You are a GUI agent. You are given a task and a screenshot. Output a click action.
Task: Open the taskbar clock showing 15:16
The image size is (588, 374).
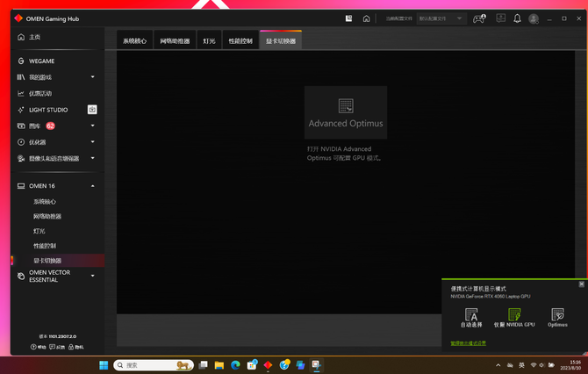[x=570, y=365]
